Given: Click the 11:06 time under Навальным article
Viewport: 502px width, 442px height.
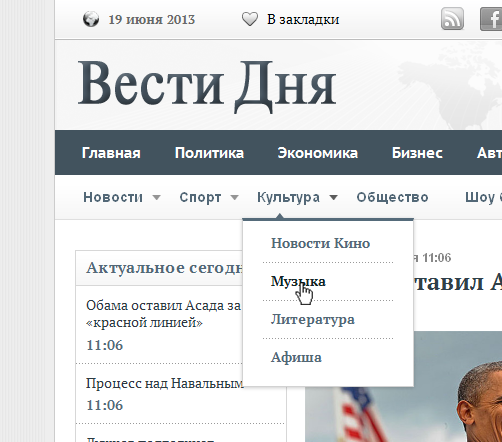Looking at the screenshot, I should point(105,405).
